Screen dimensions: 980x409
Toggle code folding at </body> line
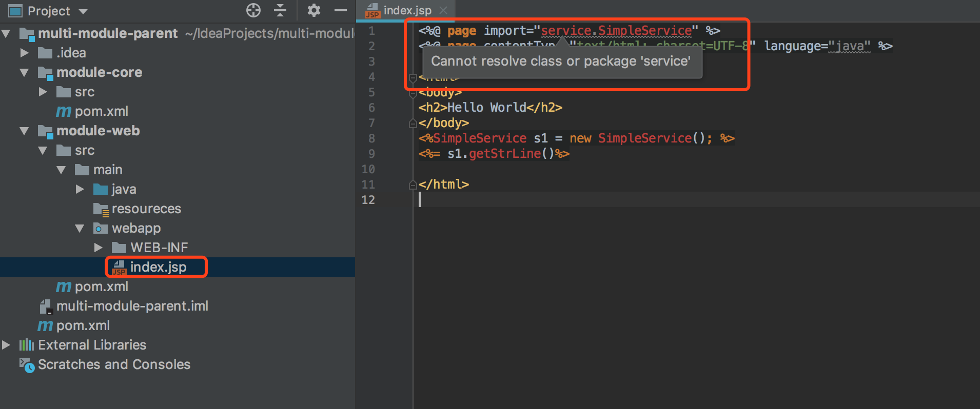click(x=413, y=124)
